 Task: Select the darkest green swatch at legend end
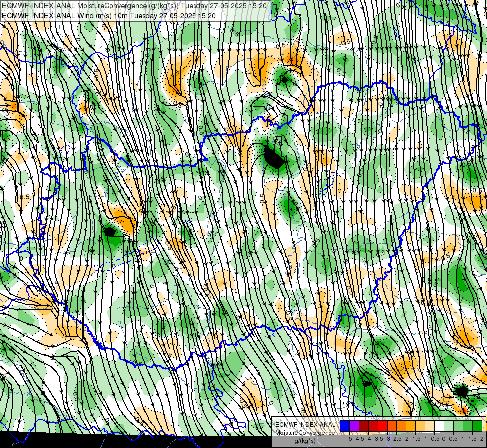click(477, 426)
